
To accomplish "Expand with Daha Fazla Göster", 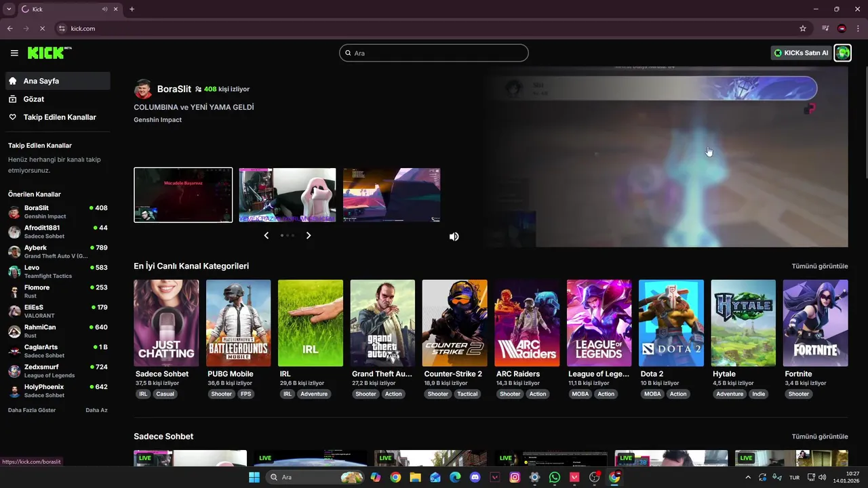I will point(32,410).
